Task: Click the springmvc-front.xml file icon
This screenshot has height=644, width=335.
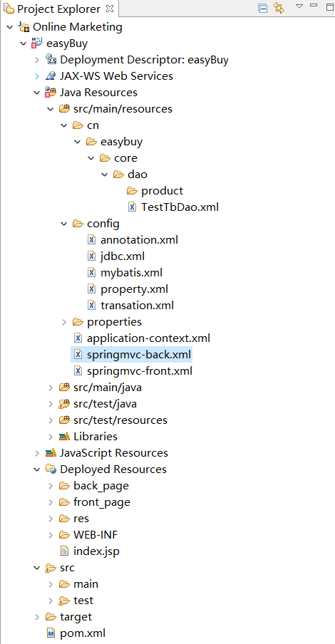Action: [x=78, y=371]
